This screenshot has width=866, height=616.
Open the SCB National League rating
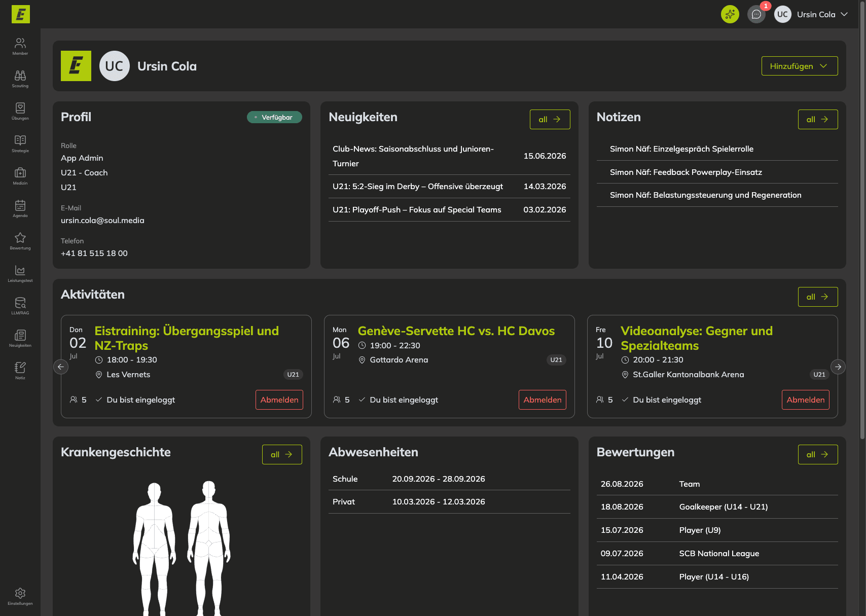pos(717,554)
